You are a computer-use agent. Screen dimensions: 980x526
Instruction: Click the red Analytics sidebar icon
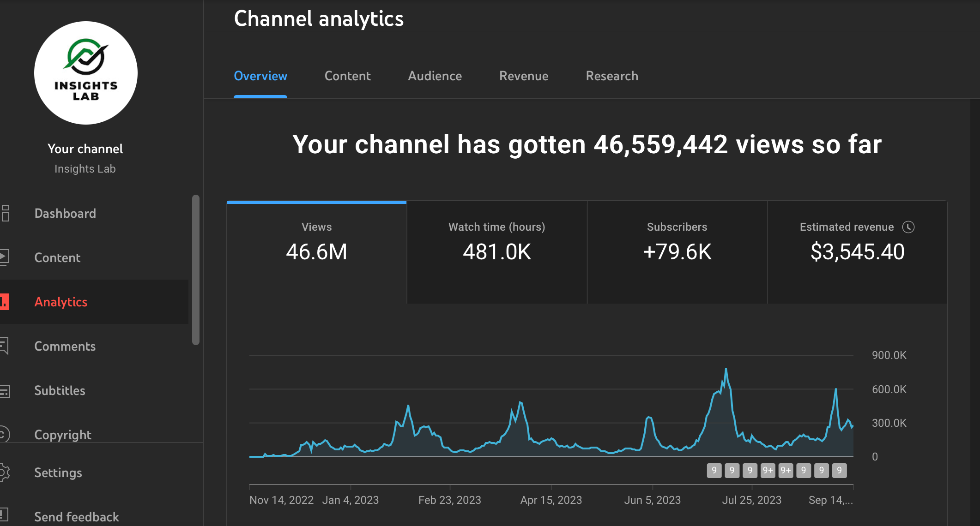5,302
